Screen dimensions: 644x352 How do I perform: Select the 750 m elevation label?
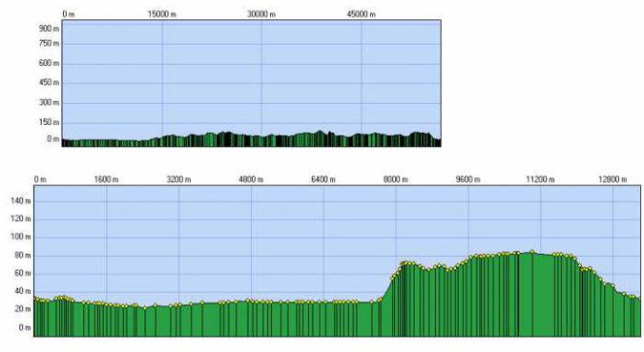(49, 43)
